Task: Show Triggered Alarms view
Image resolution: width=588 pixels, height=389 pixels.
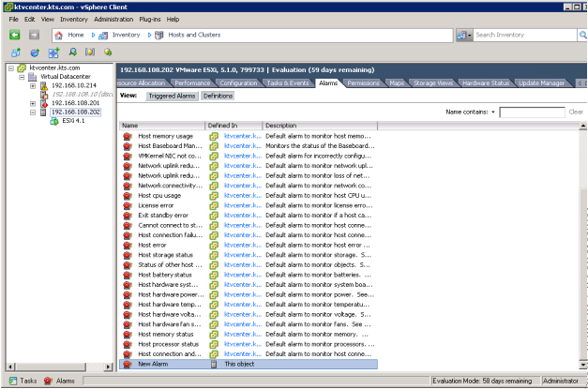Action: 172,96
